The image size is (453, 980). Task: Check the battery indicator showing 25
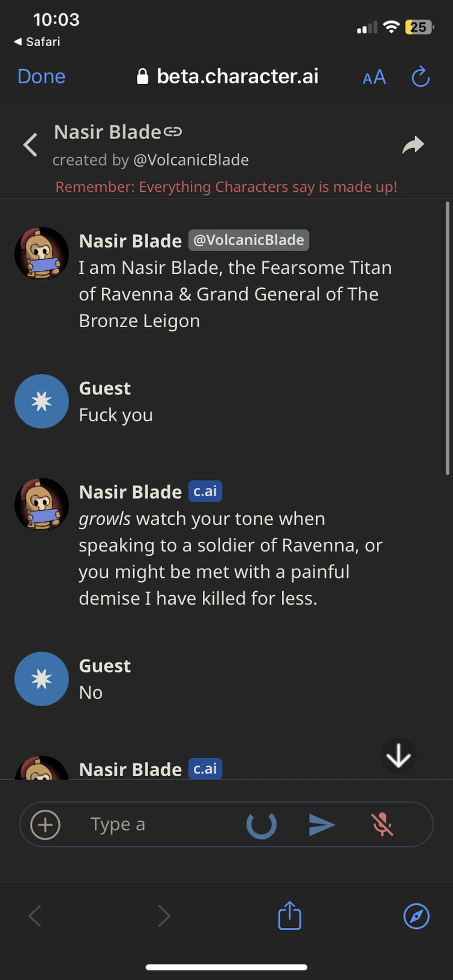(418, 27)
